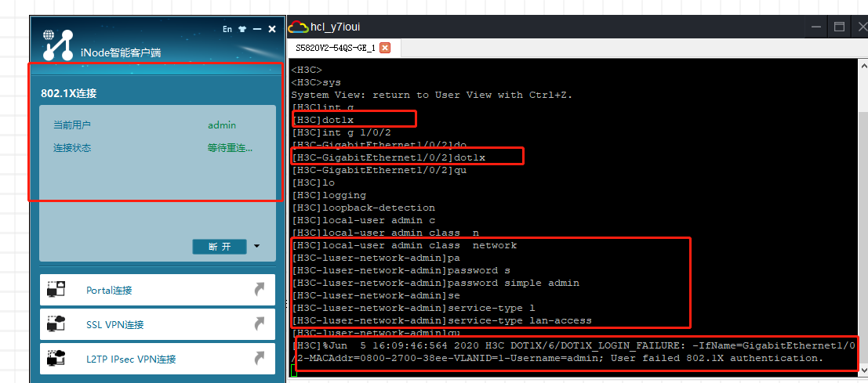868x383 pixels.
Task: Click the admin user value
Action: coord(222,125)
